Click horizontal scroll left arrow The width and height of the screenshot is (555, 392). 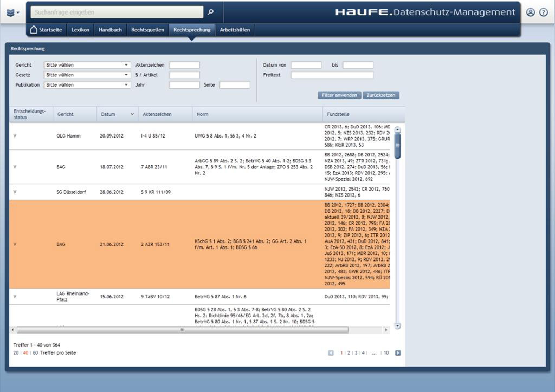tap(13, 330)
